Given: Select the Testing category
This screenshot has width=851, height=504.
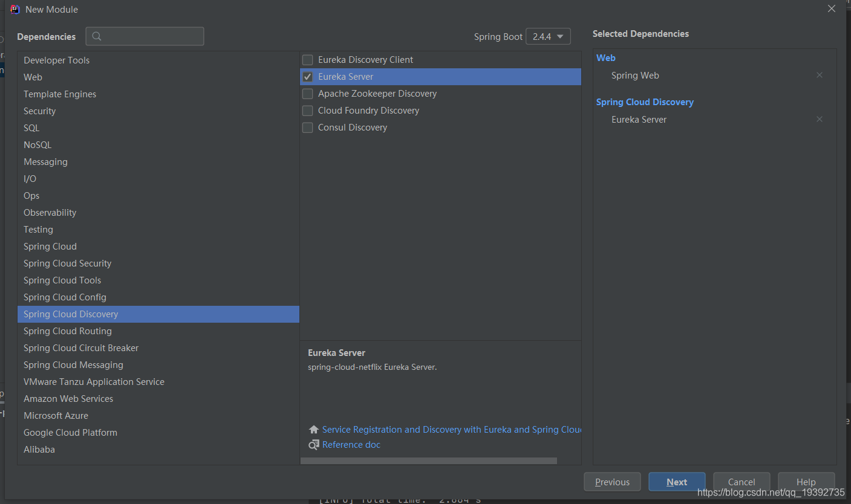Looking at the screenshot, I should pyautogui.click(x=158, y=230).
